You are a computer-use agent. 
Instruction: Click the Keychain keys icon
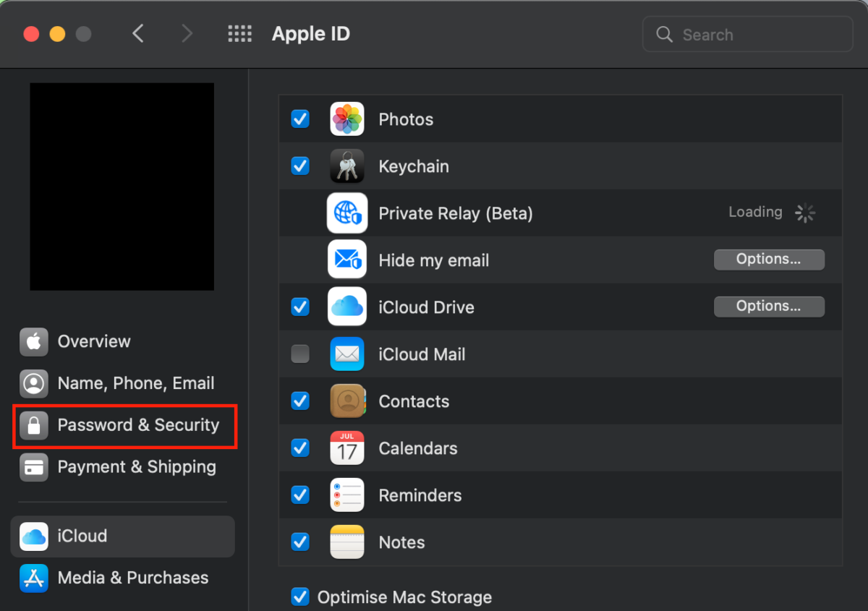[347, 166]
